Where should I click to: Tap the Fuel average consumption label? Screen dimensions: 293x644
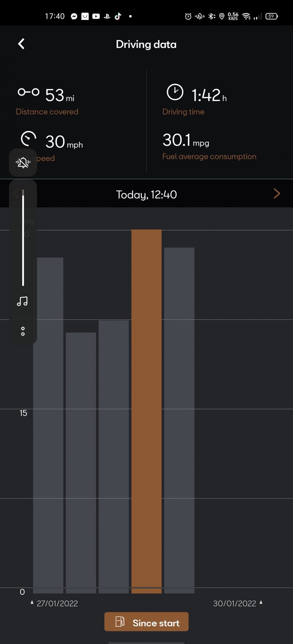[x=209, y=157]
